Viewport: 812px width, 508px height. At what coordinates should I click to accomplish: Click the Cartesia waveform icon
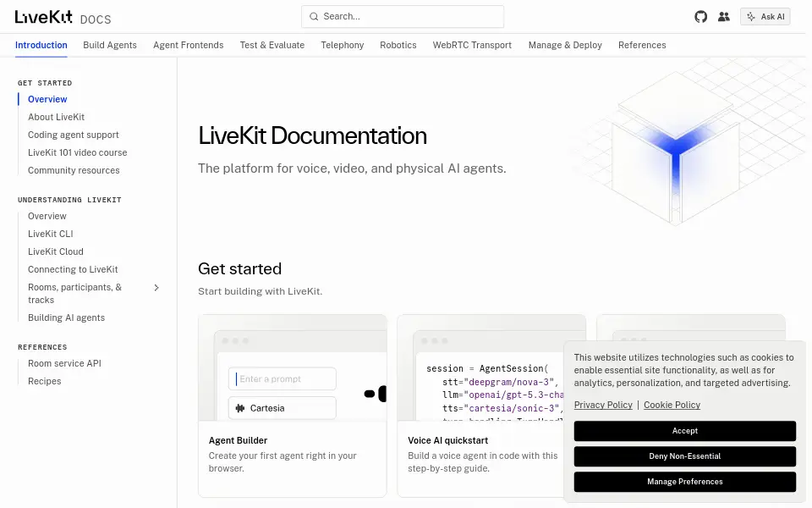coord(239,408)
